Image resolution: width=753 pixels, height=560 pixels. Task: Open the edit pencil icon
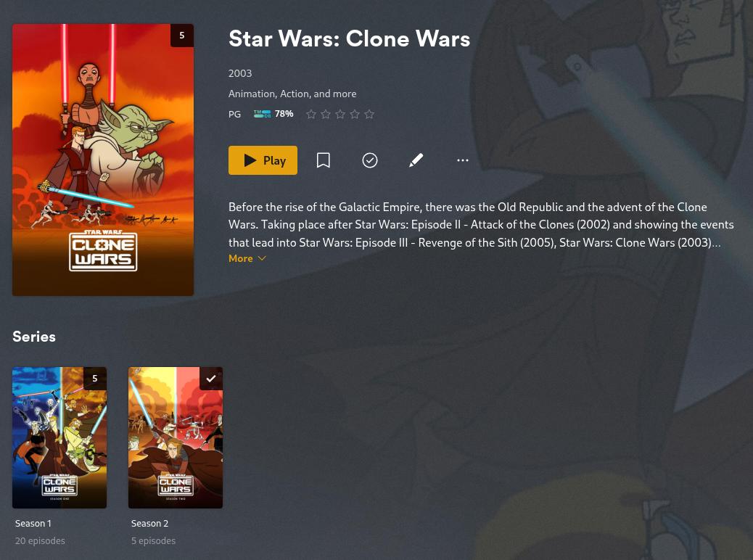pyautogui.click(x=416, y=160)
